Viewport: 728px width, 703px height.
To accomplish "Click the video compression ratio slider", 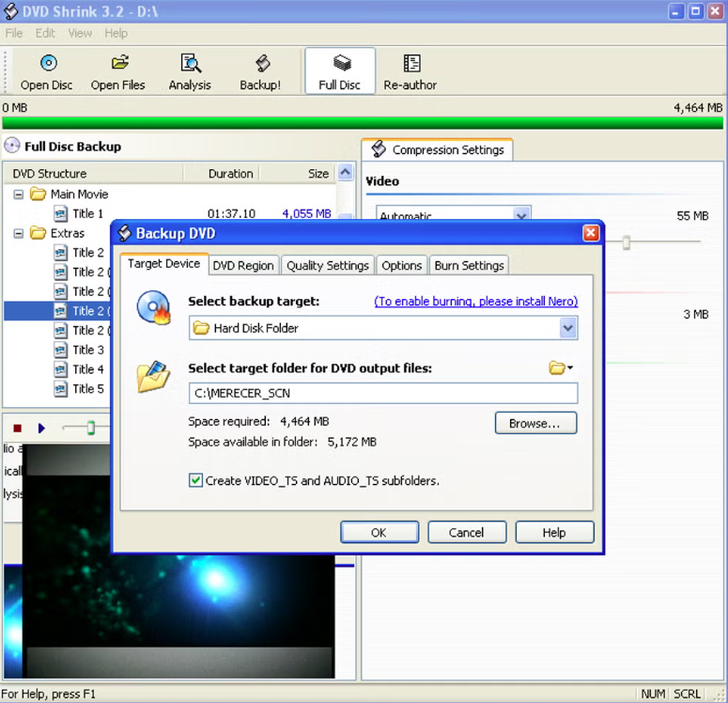I will pyautogui.click(x=627, y=242).
